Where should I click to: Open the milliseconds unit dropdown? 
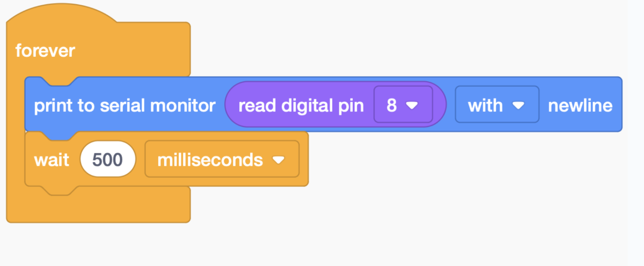(x=222, y=159)
